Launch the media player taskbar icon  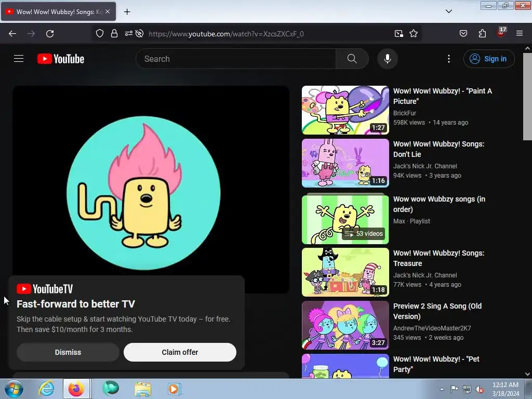(x=175, y=389)
